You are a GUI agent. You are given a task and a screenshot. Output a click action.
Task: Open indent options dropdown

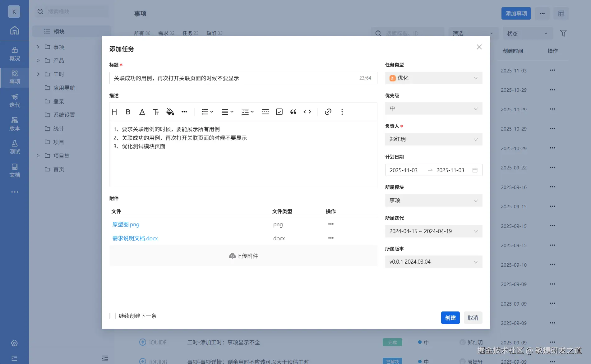(x=248, y=112)
